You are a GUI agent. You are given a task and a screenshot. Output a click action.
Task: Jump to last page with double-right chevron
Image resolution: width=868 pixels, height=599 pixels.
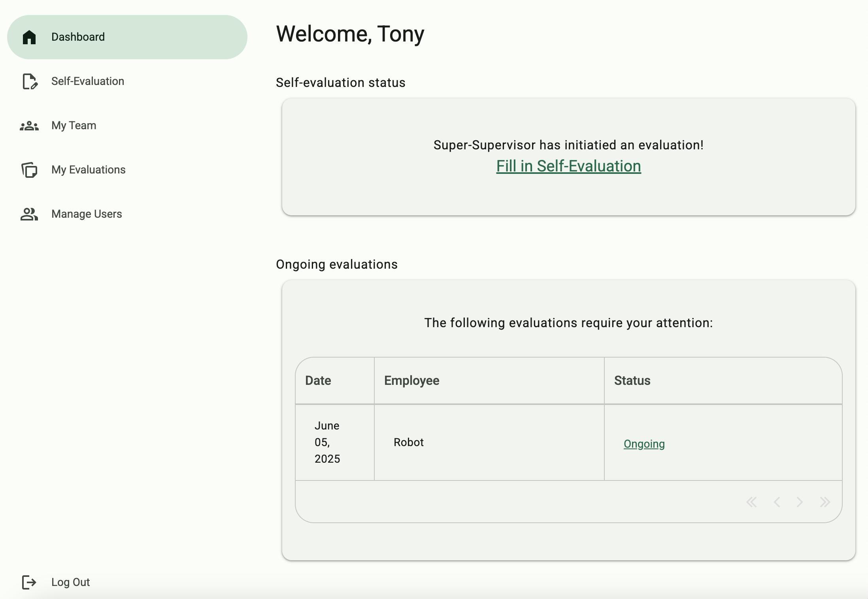pos(825,502)
